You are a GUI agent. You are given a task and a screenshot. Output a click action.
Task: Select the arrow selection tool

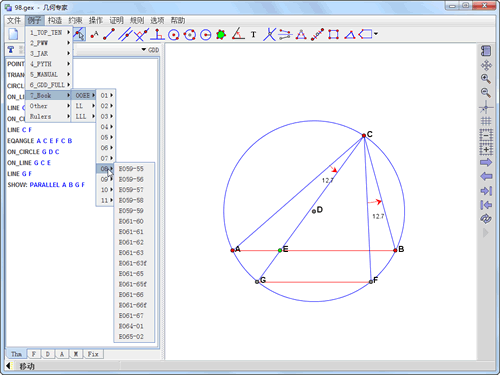pos(79,34)
